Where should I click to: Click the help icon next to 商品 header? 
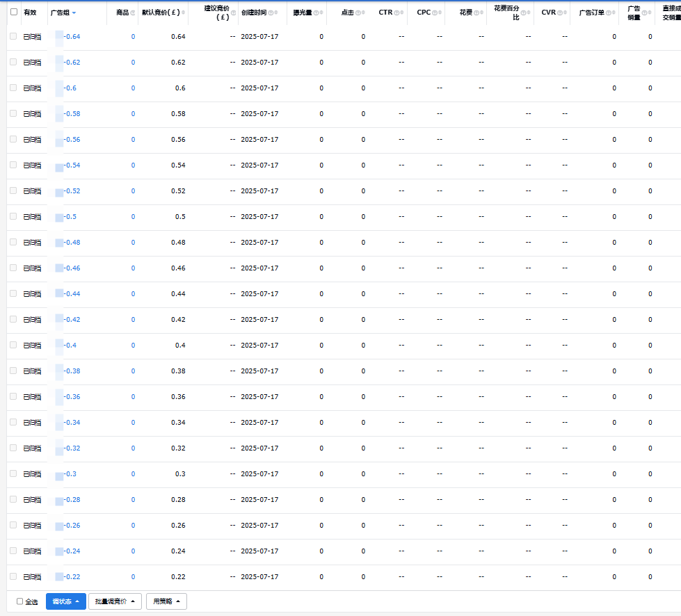click(x=132, y=13)
